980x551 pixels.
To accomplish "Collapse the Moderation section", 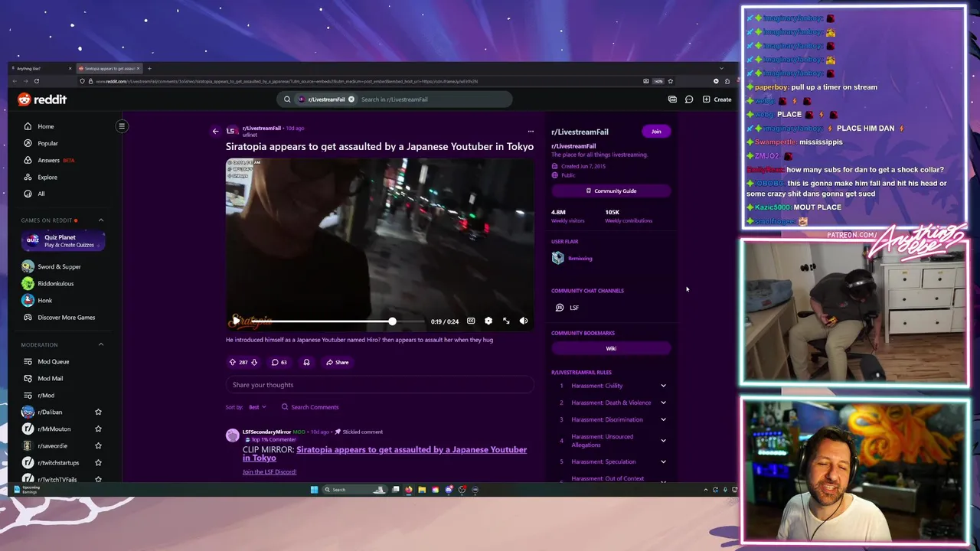I will point(100,344).
